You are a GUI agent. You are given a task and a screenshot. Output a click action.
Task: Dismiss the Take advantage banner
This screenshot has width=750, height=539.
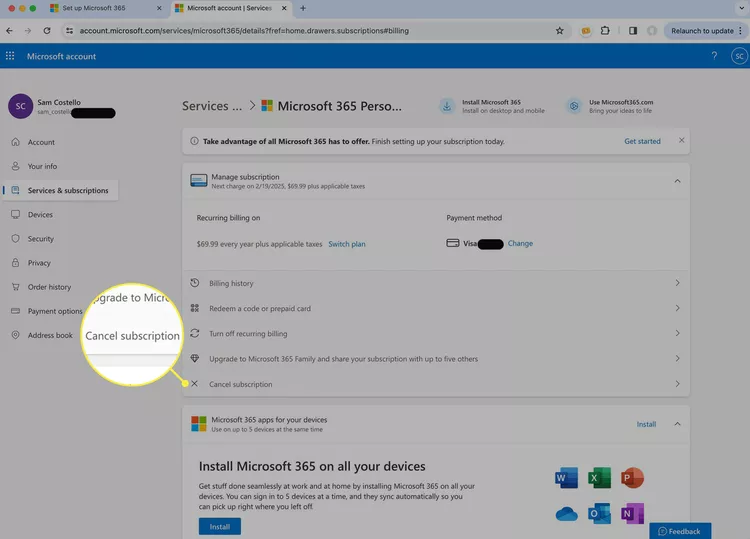681,141
